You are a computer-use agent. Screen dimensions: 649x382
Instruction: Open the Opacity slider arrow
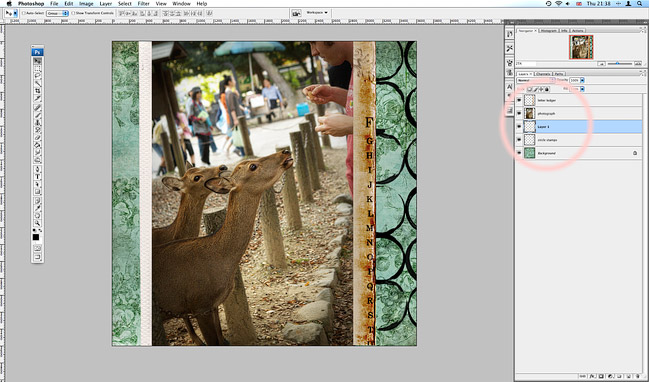pyautogui.click(x=582, y=80)
